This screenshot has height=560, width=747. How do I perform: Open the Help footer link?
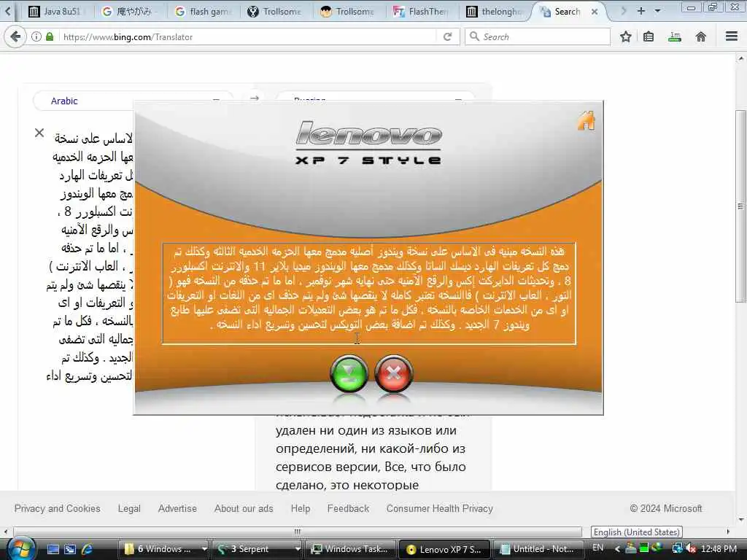pyautogui.click(x=300, y=508)
